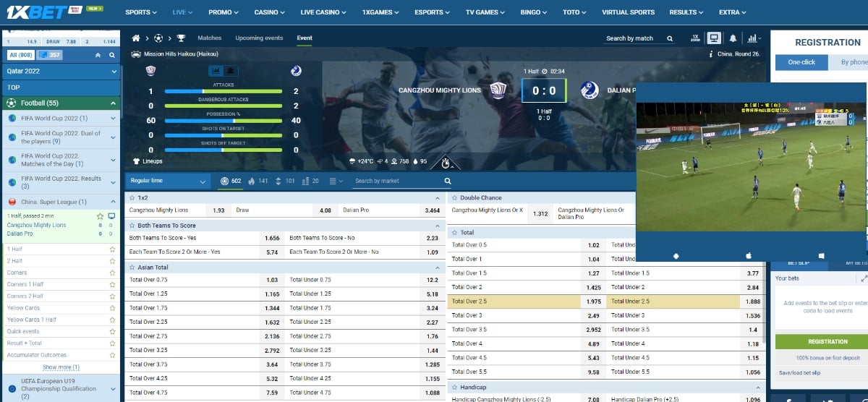The height and width of the screenshot is (402, 868).
Task: Toggle the monitor broadcast view icon
Action: 715,38
